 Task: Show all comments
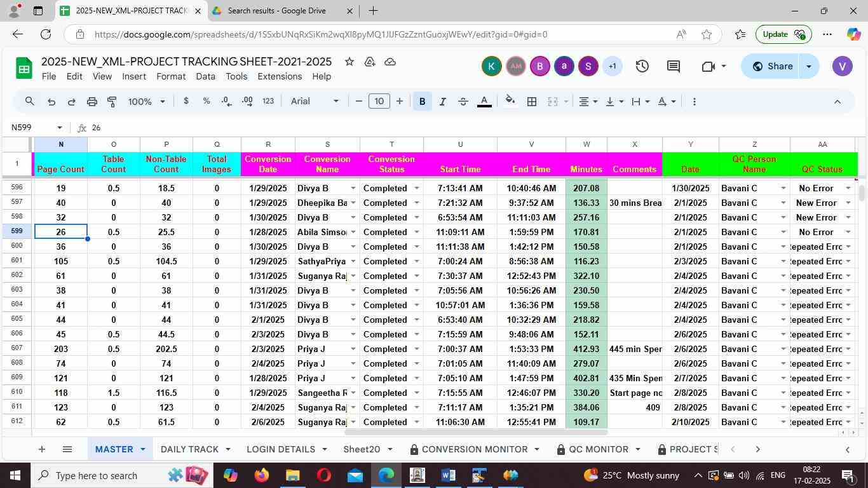point(674,66)
